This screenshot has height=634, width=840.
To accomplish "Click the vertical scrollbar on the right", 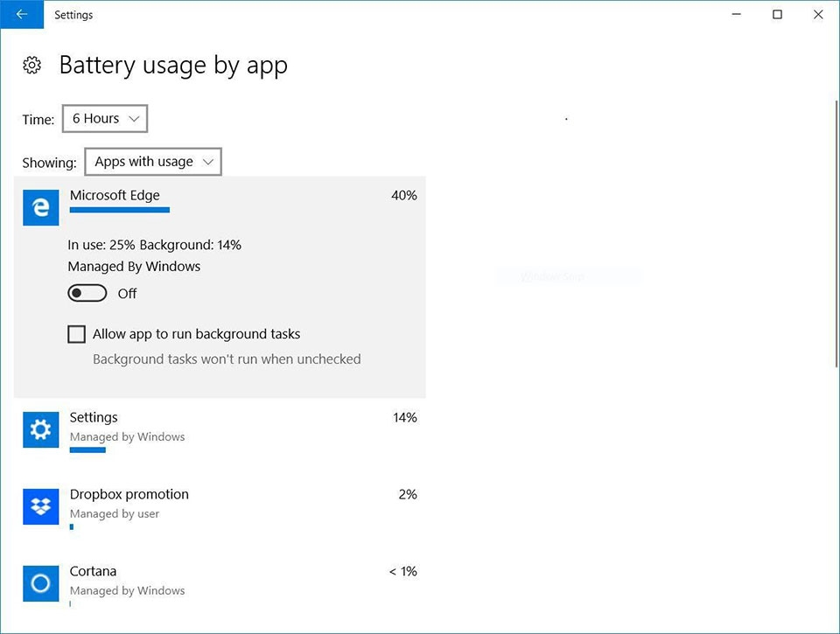I will click(836, 233).
